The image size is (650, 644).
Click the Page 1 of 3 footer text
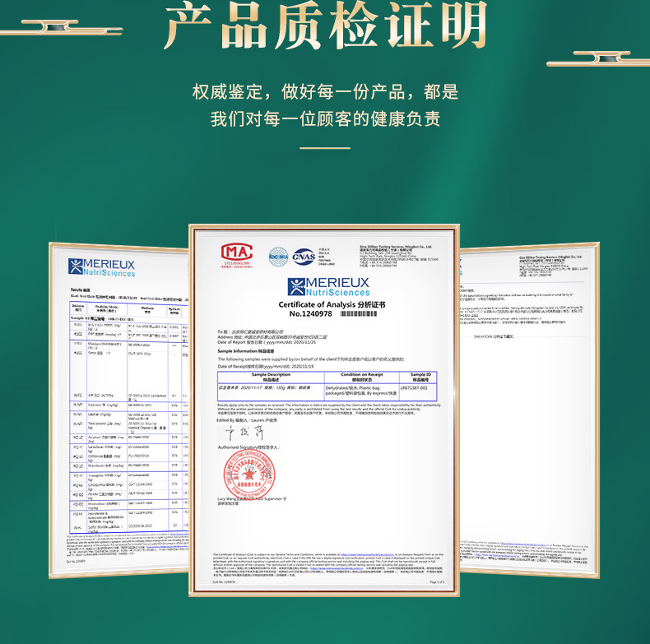point(437,582)
